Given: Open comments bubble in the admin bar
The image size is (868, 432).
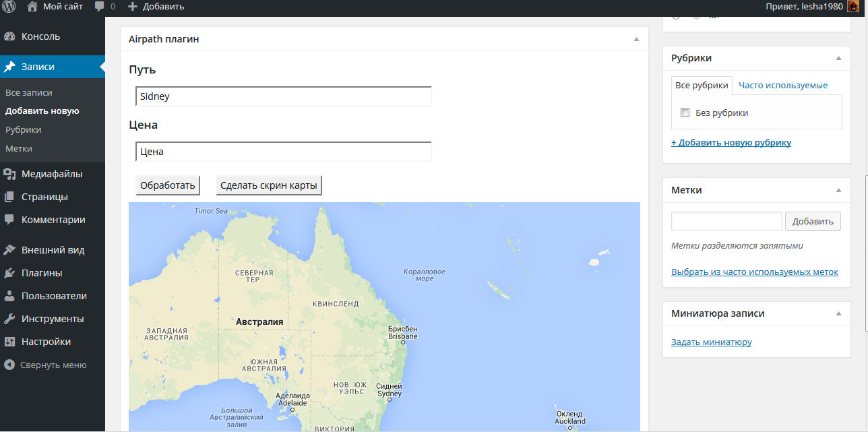Looking at the screenshot, I should tap(100, 7).
